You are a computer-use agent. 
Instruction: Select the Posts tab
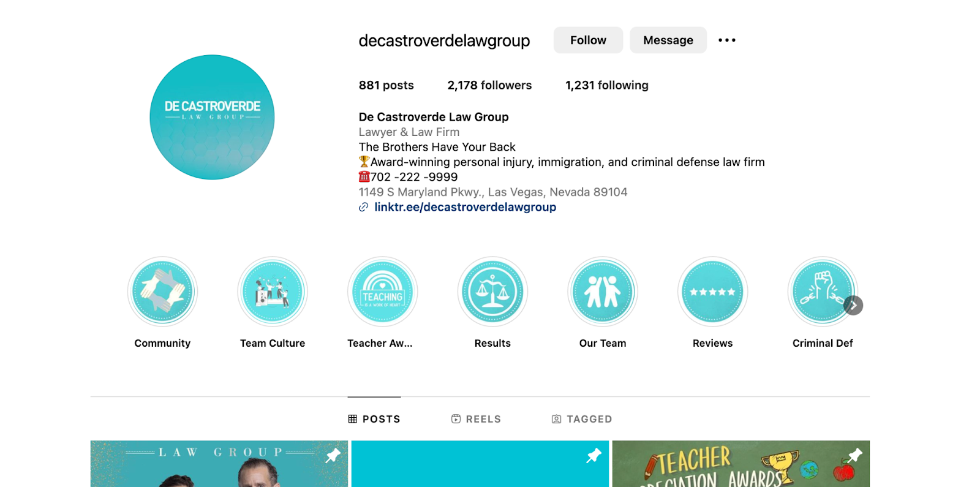point(374,419)
